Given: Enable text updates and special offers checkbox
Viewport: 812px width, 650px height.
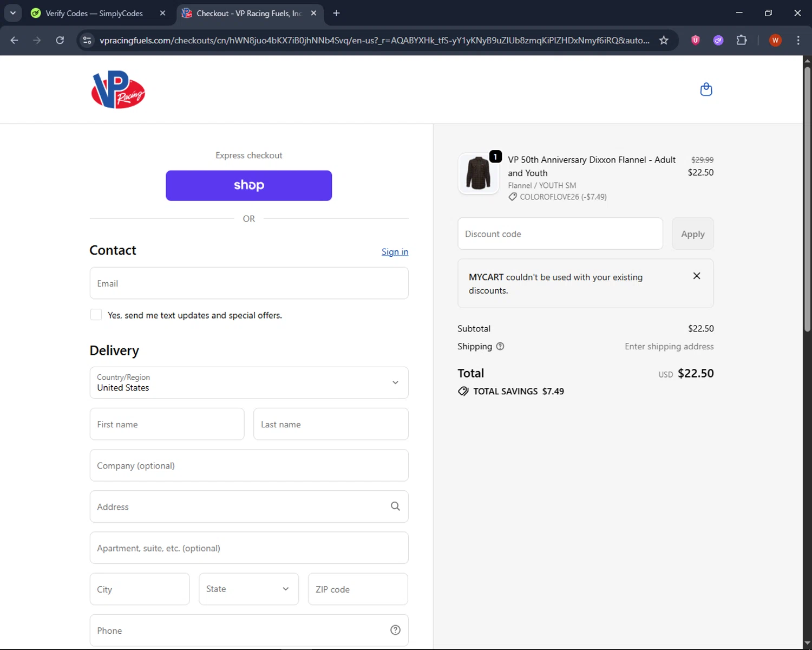Looking at the screenshot, I should coord(96,315).
